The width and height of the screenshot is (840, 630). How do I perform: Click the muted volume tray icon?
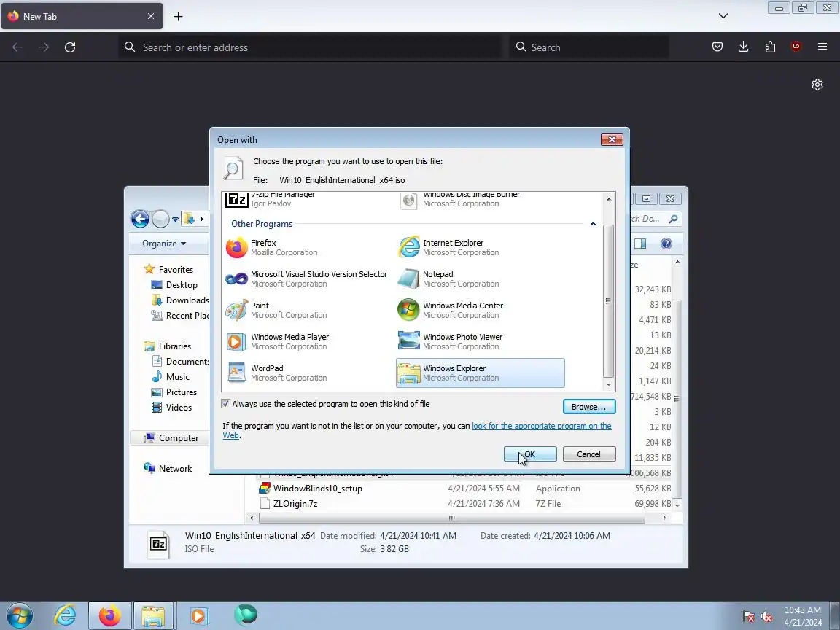click(766, 617)
